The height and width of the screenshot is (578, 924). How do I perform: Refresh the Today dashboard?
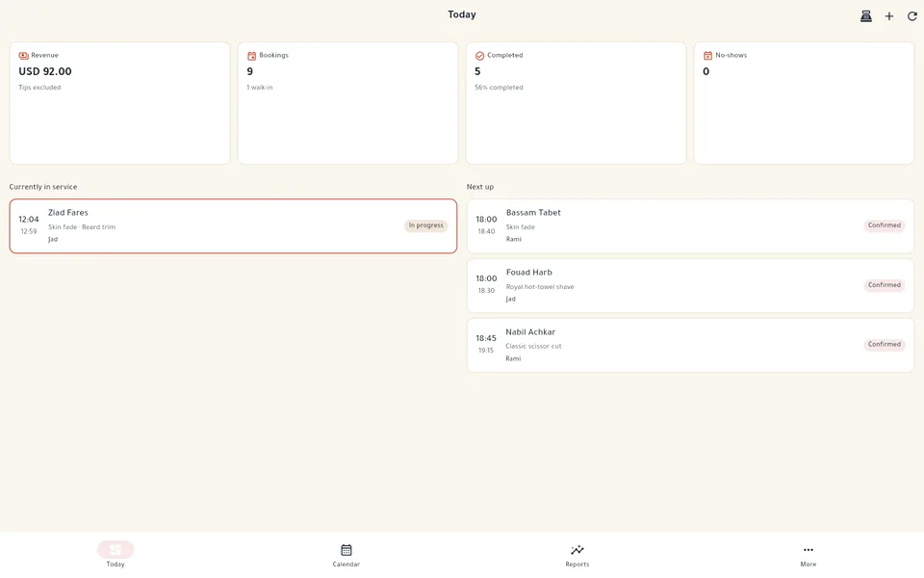tap(912, 16)
